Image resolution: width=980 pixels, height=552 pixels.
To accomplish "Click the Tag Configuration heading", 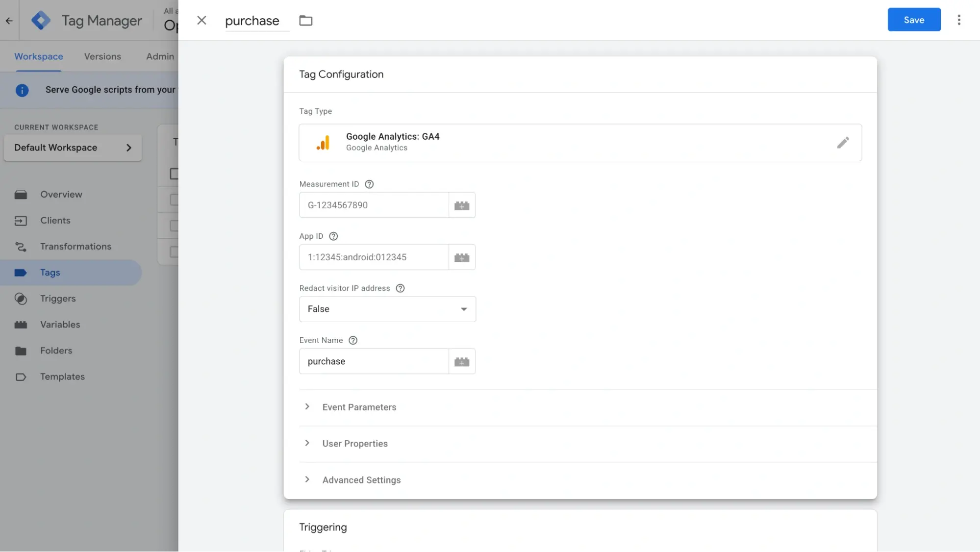I will (x=341, y=74).
